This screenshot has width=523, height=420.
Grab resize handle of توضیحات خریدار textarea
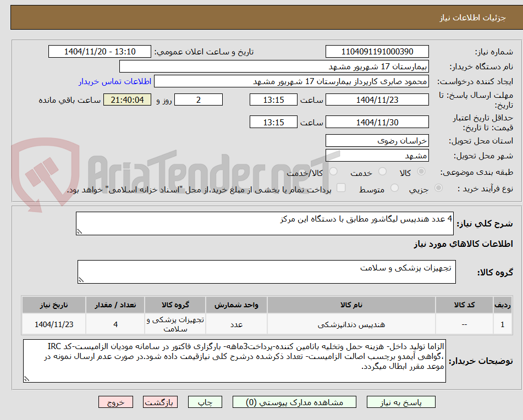pyautogui.click(x=26, y=379)
